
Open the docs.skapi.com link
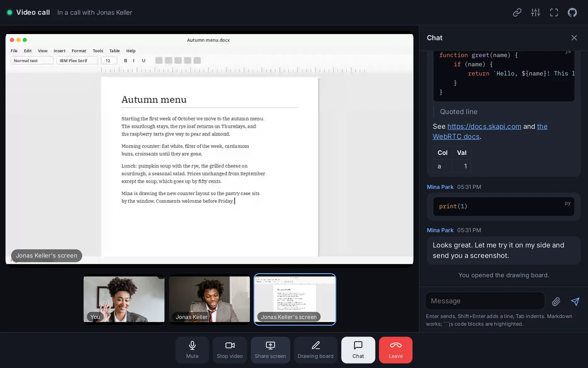click(484, 127)
